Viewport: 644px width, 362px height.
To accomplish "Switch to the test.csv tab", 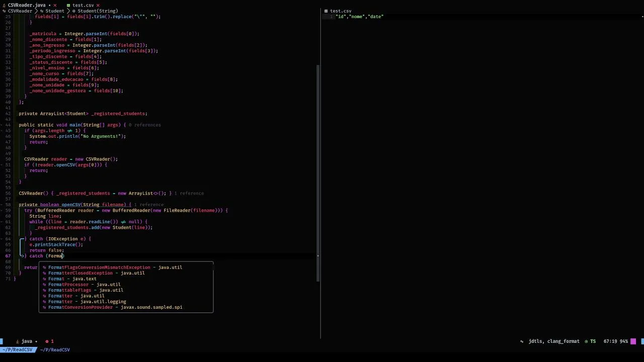I will (x=83, y=5).
